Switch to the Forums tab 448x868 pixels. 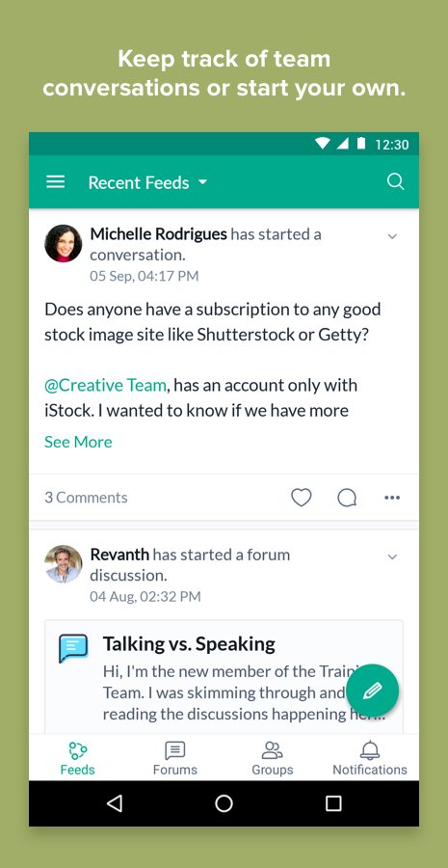coord(174,758)
